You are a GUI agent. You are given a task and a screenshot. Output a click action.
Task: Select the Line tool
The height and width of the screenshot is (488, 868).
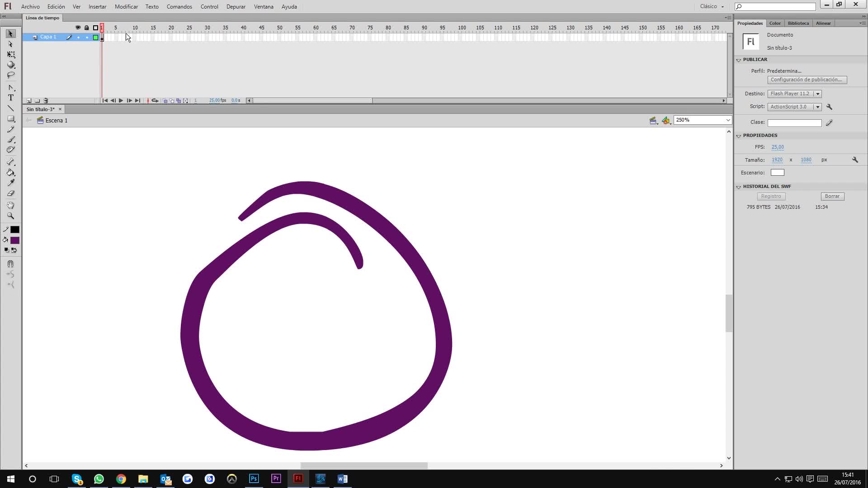11,108
